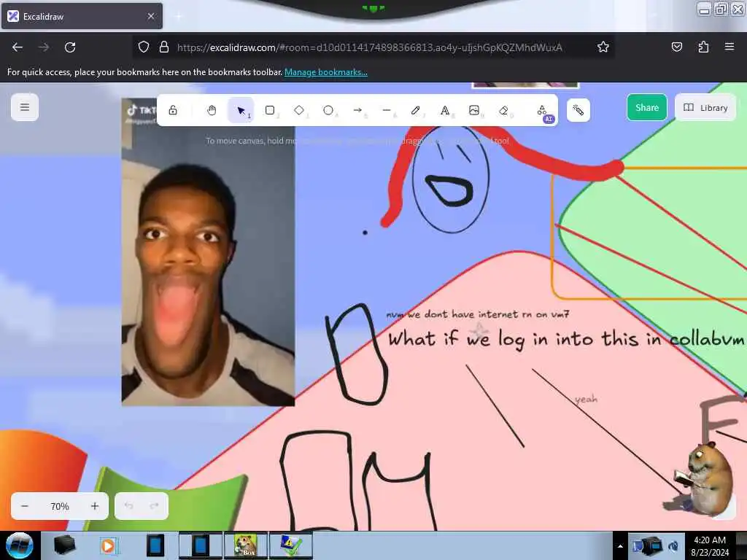The height and width of the screenshot is (560, 747).
Task: Open the Extensions puzzle icon
Action: point(703,47)
